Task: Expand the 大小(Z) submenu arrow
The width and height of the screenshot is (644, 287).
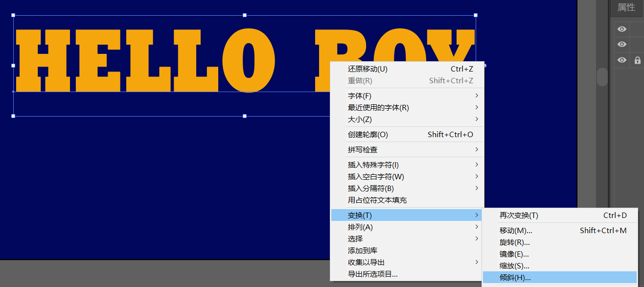Action: (476, 120)
